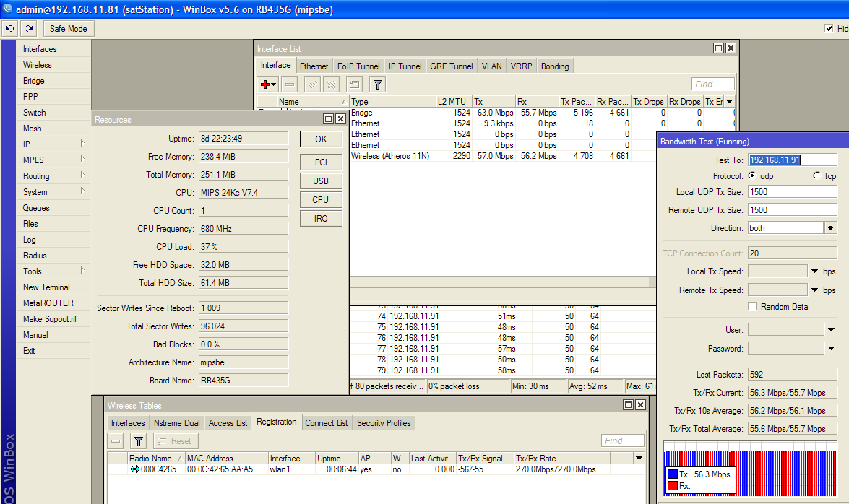Screen dimensions: 849x504
Task: Toggle the Safe Mode button
Action: click(69, 29)
